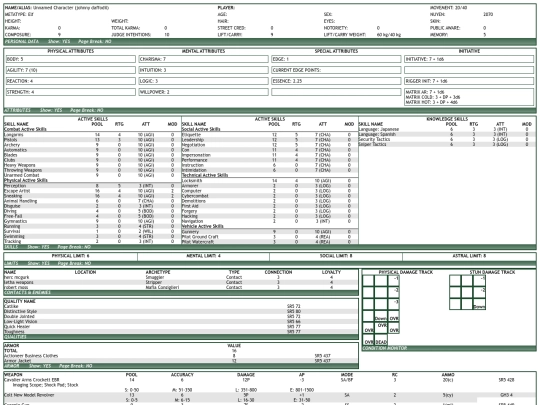This screenshot has height=405, width=540.
Task: Toggle Page Break NO in Armor footer
Action: pos(76,366)
